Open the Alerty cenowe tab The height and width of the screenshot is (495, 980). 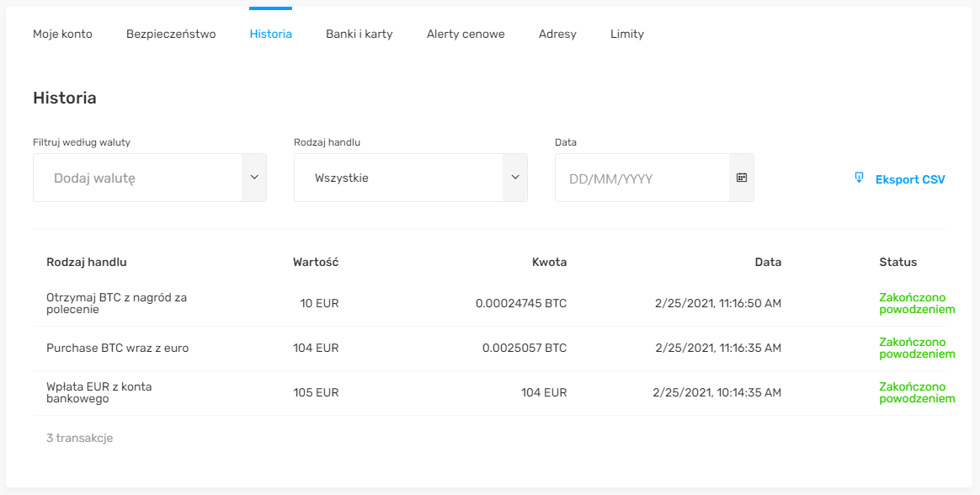(x=466, y=34)
